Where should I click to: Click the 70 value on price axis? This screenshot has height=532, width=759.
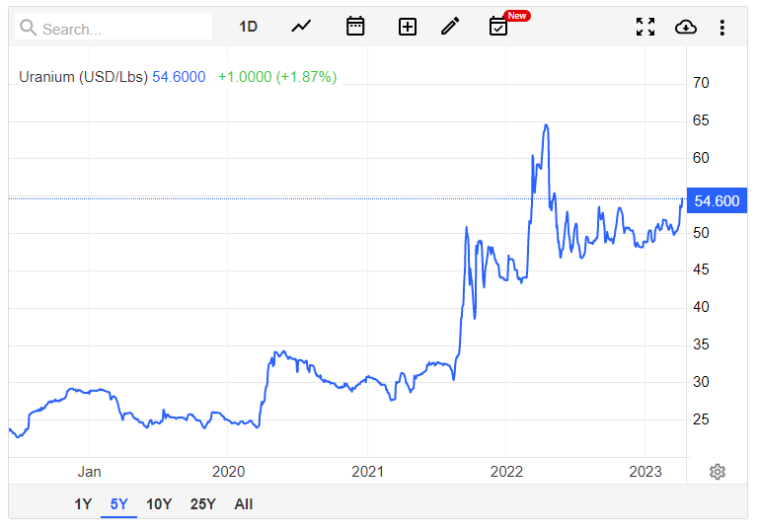click(x=701, y=83)
